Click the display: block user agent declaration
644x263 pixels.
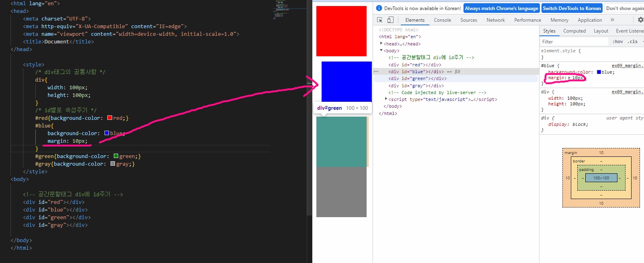pyautogui.click(x=568, y=125)
